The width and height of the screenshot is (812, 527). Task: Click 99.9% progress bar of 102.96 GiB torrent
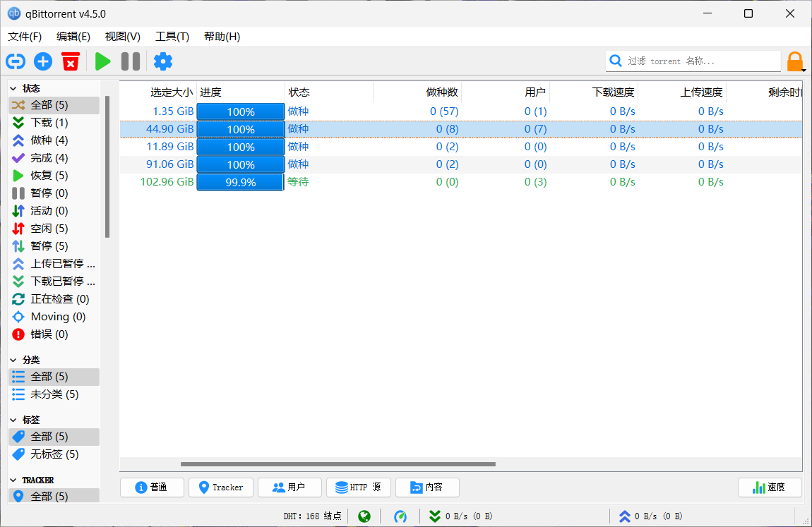(241, 182)
